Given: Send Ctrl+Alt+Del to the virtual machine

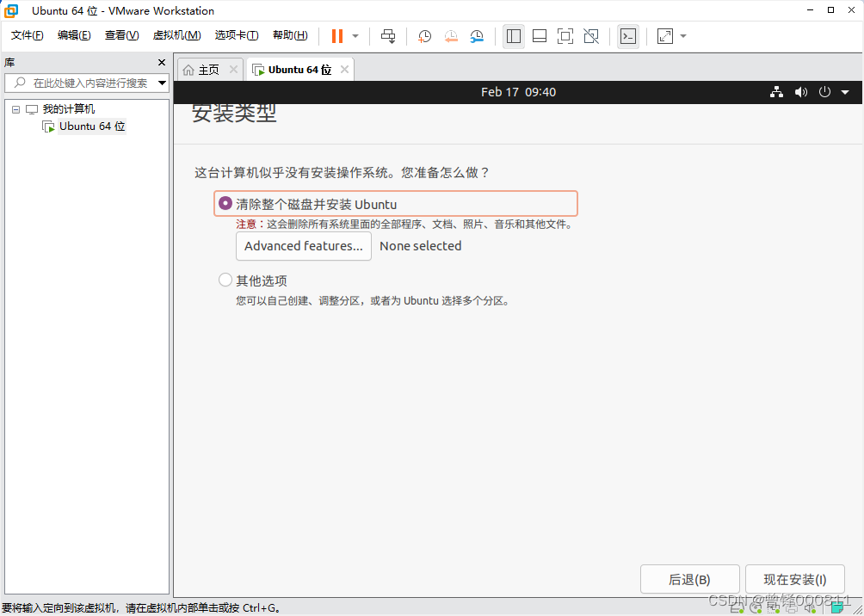Looking at the screenshot, I should click(x=388, y=36).
